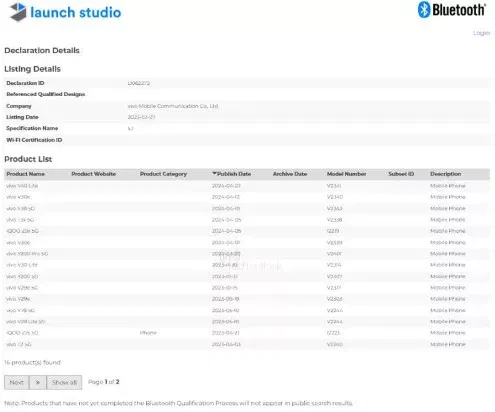Viewport: 495px width, 412px height.
Task: Click the Product List heading
Action: [28, 159]
